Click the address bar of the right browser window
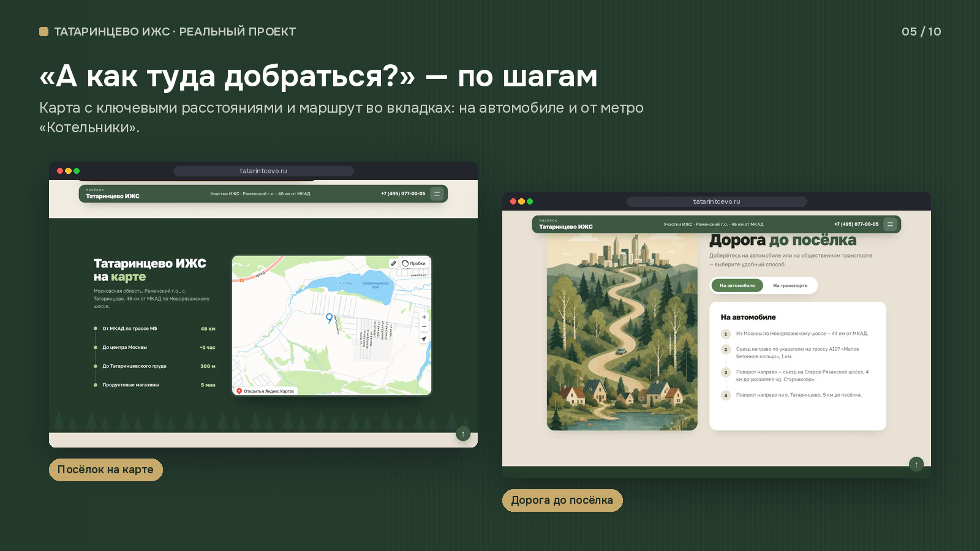Viewport: 980px width, 551px height. [x=717, y=201]
